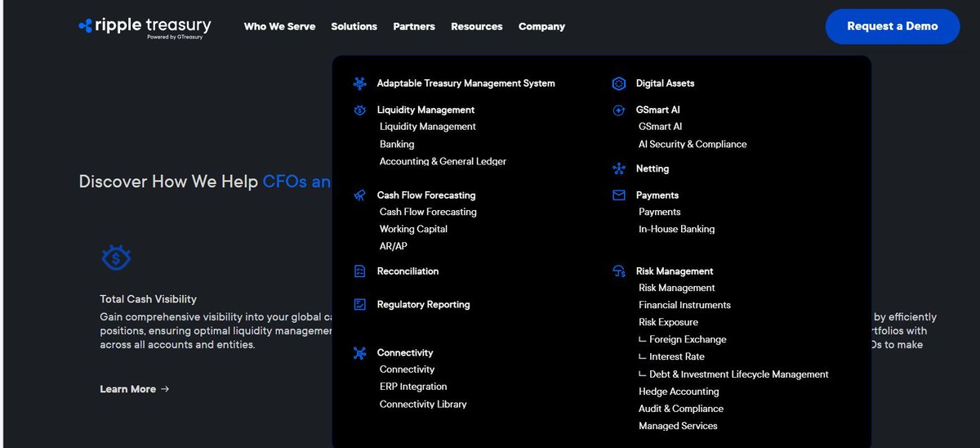Click the Payments envelope icon
This screenshot has width=980, height=448.
(619, 195)
